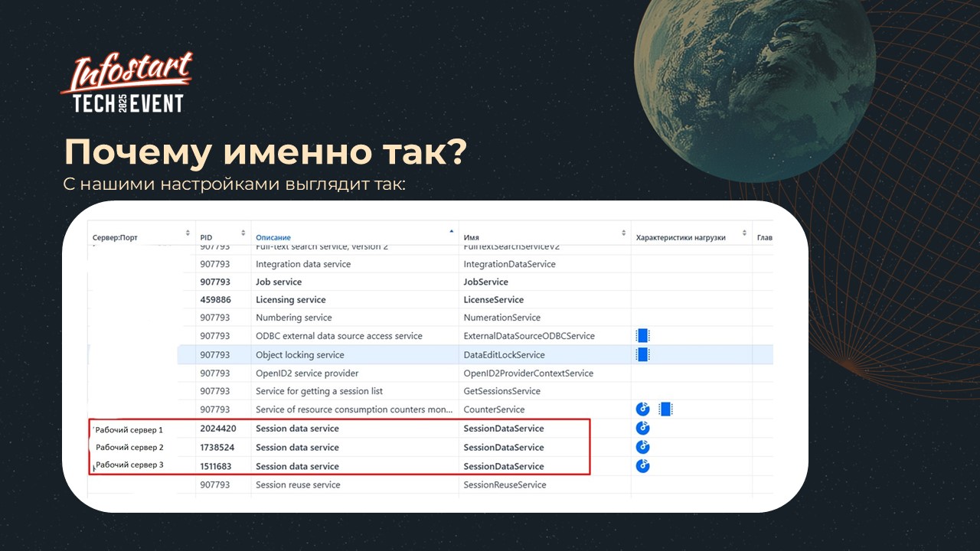Screen dimensions: 980x551
Task: Sort by Характеристики нагрузки column arrows
Action: 743,233
